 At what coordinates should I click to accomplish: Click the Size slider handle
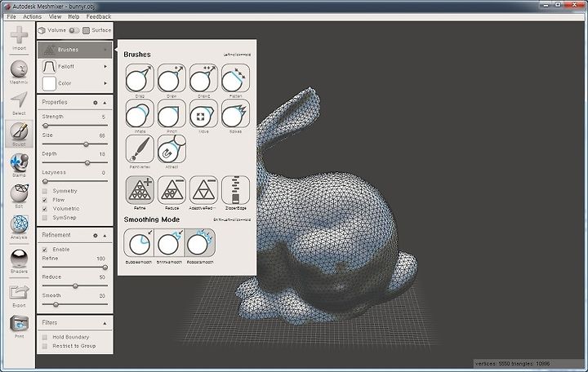[86, 144]
